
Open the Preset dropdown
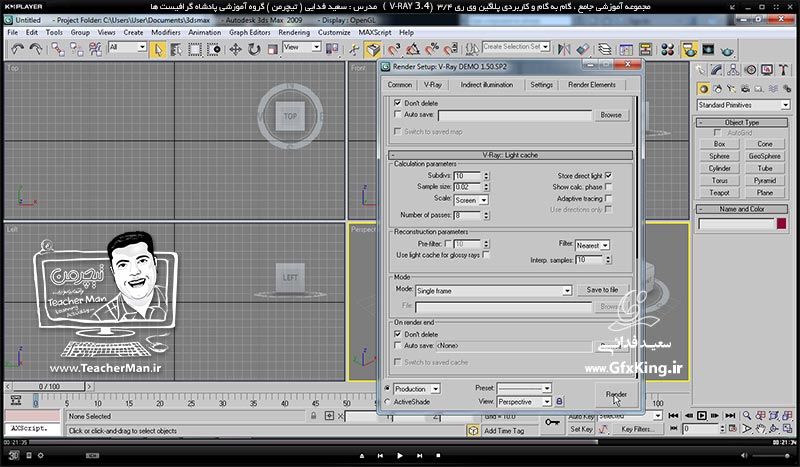tap(524, 388)
